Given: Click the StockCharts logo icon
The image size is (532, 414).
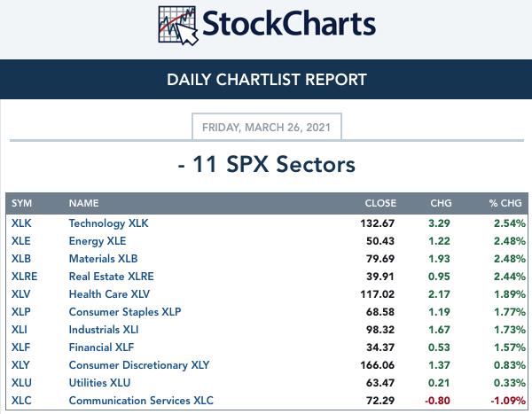Looking at the screenshot, I should [178, 26].
